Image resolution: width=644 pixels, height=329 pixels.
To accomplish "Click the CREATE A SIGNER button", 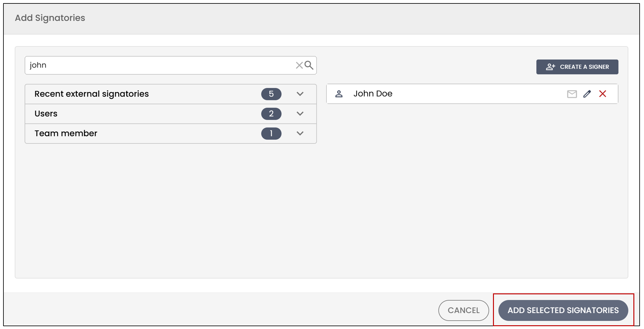I will (577, 67).
